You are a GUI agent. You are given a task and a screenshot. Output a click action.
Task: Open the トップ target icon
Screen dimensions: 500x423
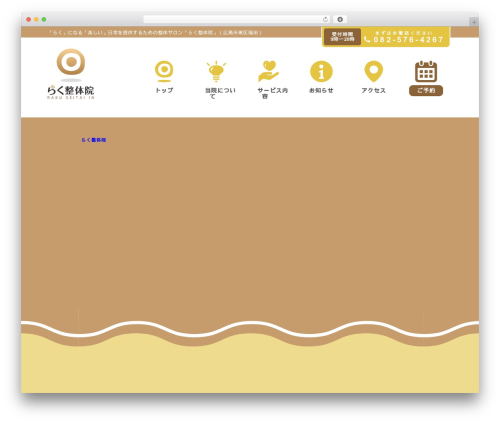coord(164,71)
